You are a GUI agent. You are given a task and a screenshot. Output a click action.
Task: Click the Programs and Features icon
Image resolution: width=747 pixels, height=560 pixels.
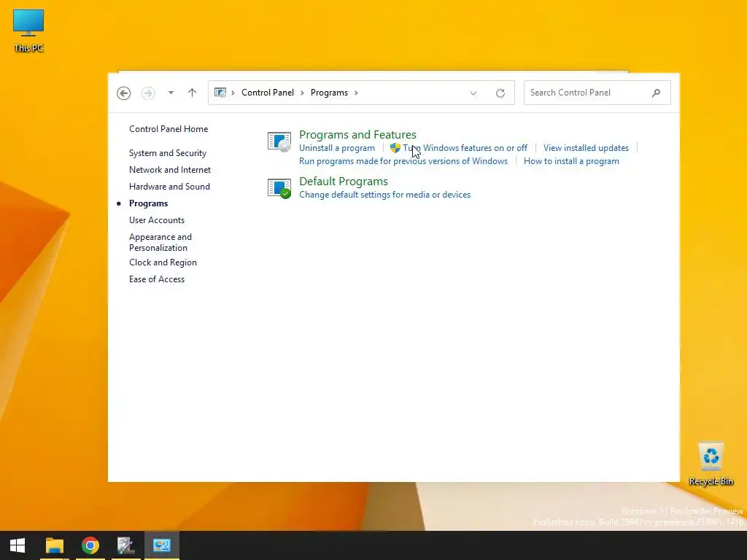click(279, 142)
